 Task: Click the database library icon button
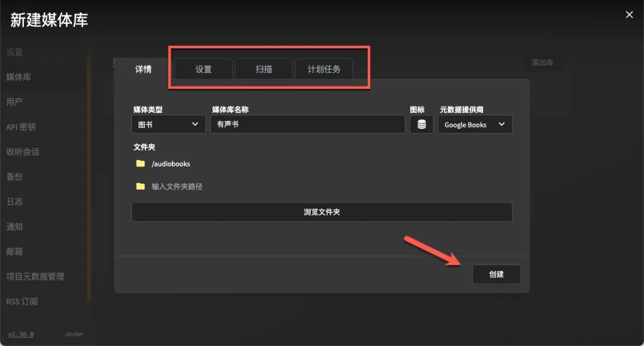pyautogui.click(x=422, y=124)
